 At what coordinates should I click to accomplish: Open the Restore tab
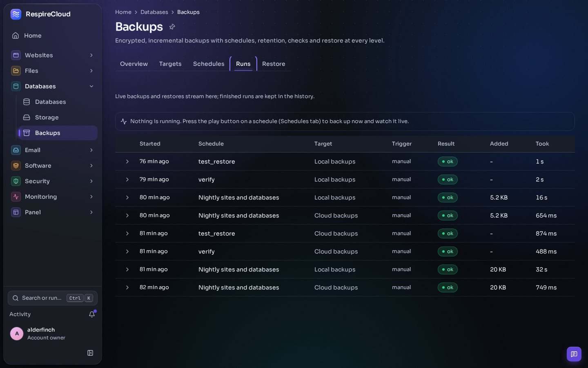(x=274, y=64)
